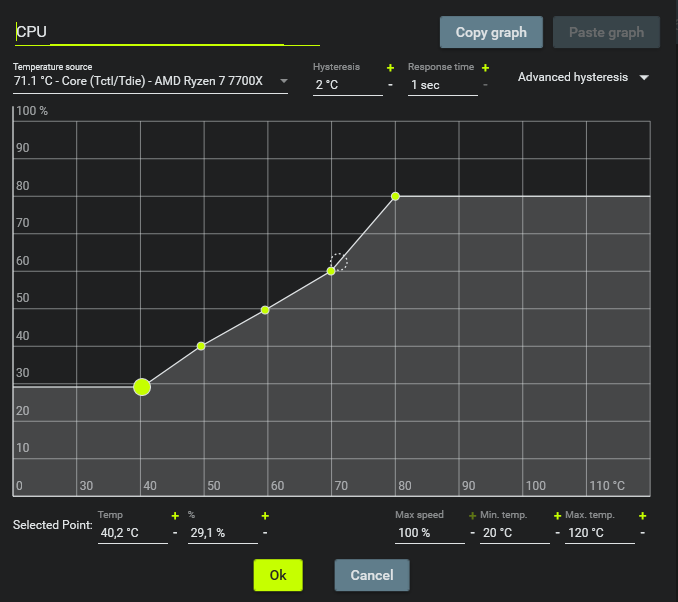678x602 pixels.
Task: Select the curve point at 60 °C
Action: (x=265, y=310)
